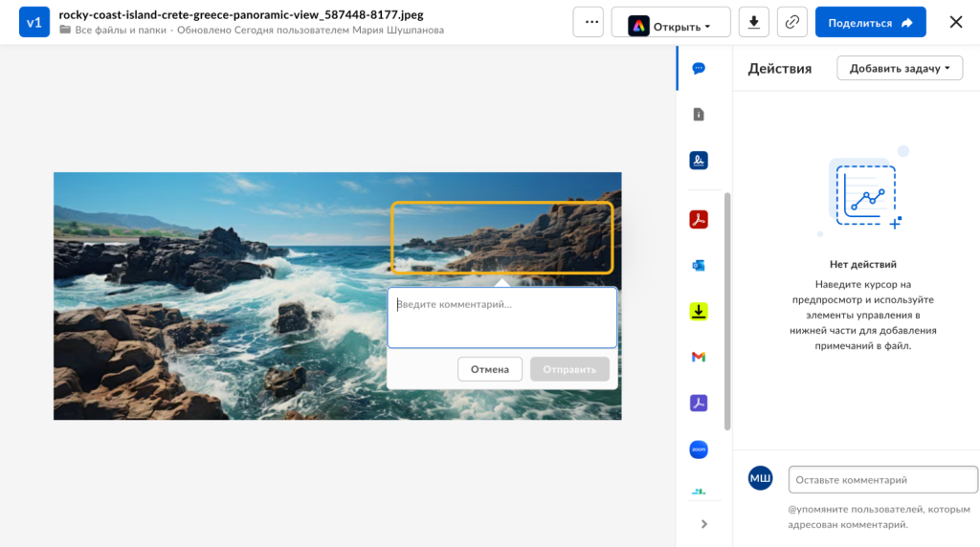Screen dimensions: 980x547
Task: Click the purple PDF app icon
Action: pos(699,404)
